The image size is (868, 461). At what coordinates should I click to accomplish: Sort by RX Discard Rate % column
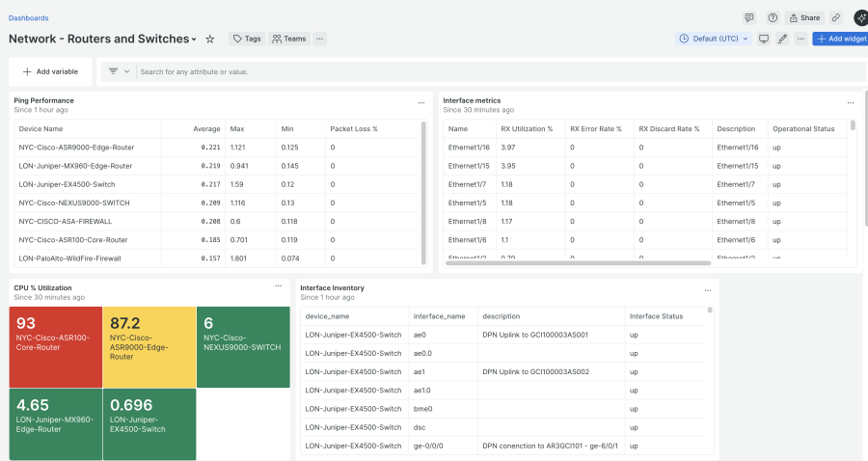[668, 129]
